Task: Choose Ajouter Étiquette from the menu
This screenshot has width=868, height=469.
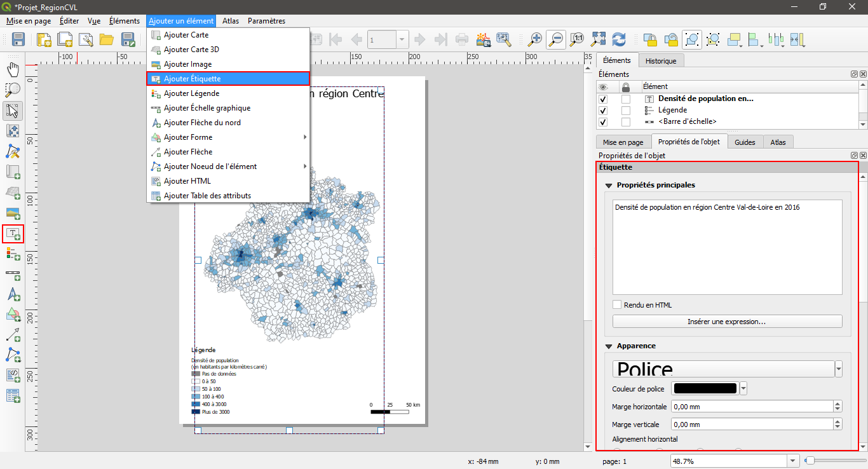Action: [x=228, y=79]
